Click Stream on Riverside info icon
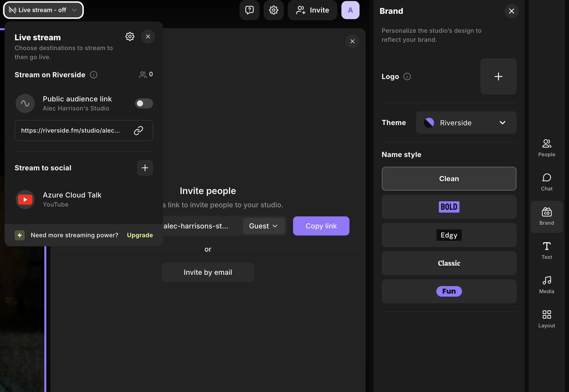The height and width of the screenshot is (392, 569). coord(94,75)
